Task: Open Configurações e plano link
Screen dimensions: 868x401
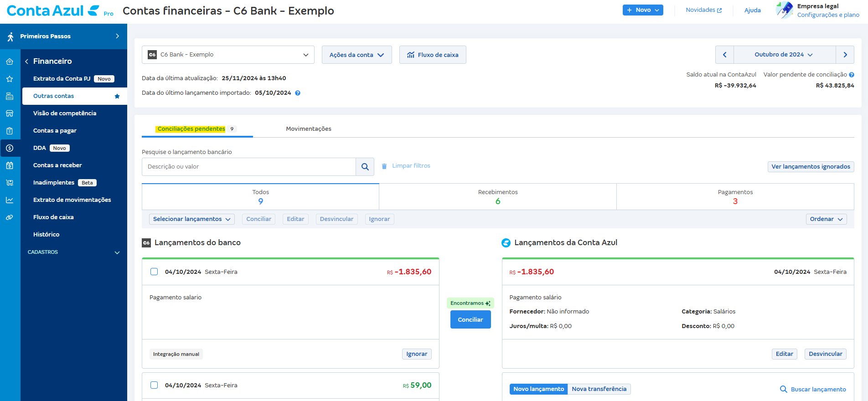Action: coord(828,15)
